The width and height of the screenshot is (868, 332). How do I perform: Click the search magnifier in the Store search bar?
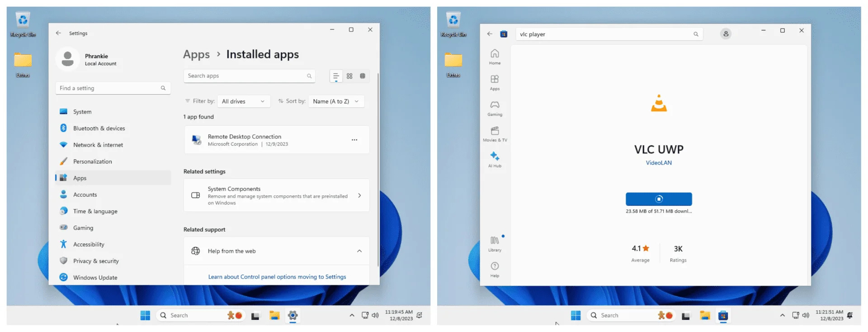696,34
